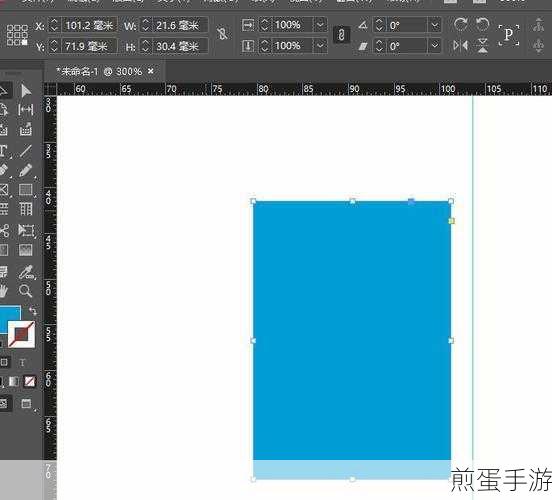Toggle constrain proportions for scaling
552x500 pixels.
pos(341,35)
